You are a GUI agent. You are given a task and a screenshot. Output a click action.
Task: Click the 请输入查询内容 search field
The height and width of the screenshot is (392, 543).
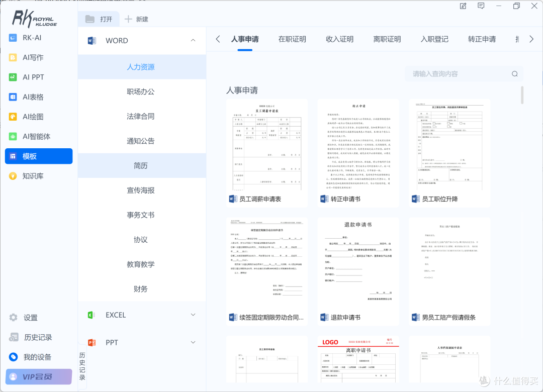click(x=464, y=74)
